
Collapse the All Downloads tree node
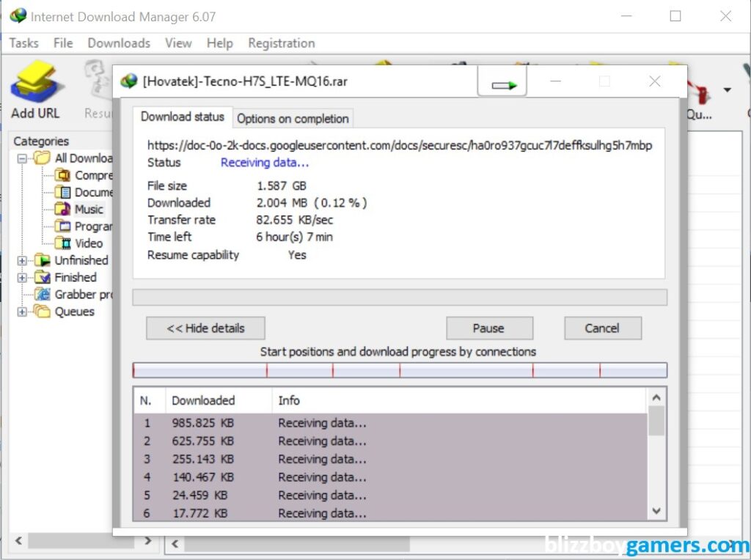[22, 158]
